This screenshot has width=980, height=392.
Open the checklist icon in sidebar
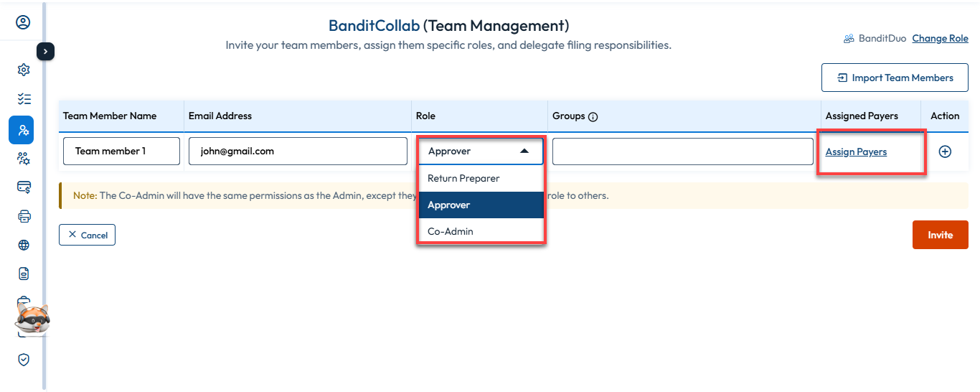click(x=23, y=99)
